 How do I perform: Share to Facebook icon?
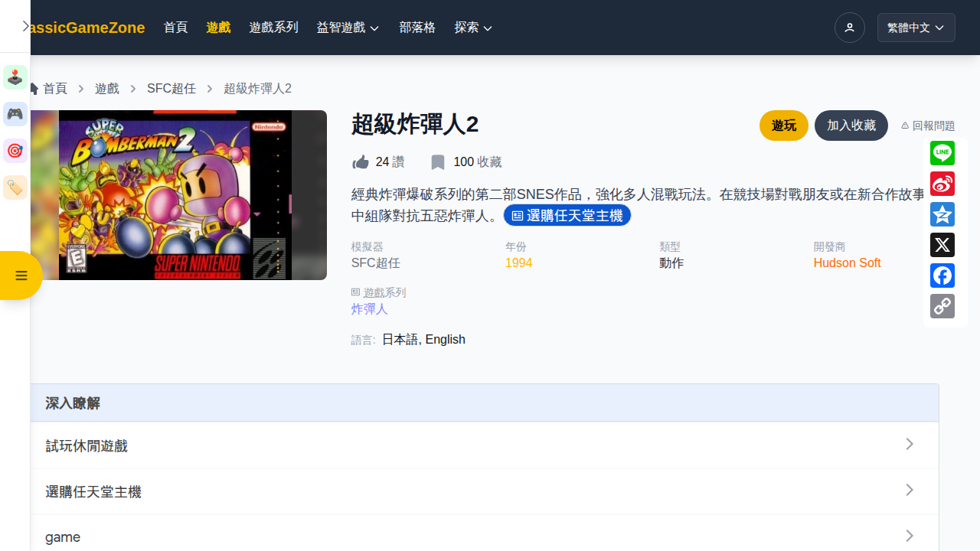(942, 275)
